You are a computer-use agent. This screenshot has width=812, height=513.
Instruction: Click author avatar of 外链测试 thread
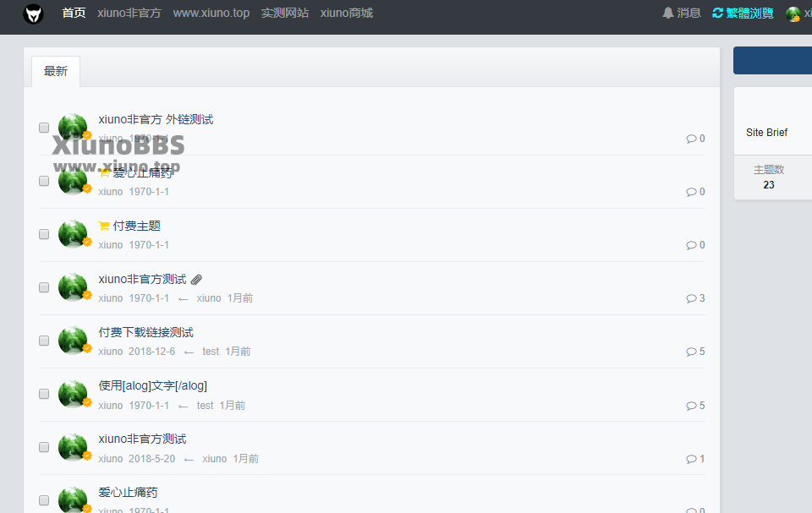click(73, 128)
